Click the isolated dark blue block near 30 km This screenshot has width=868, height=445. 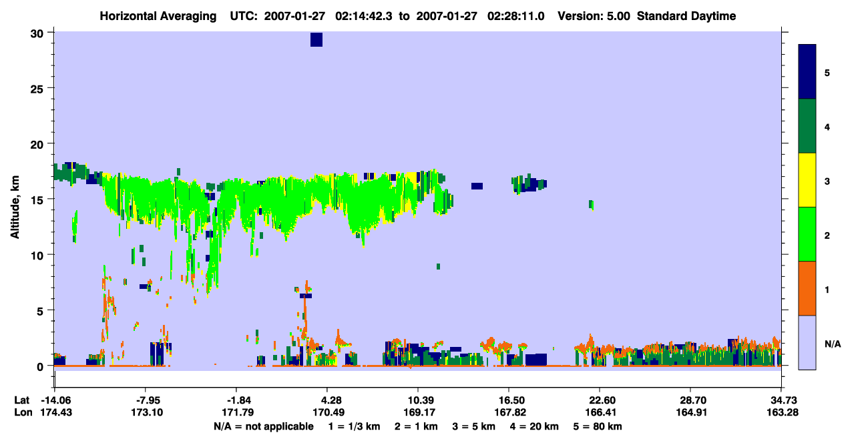(x=316, y=39)
